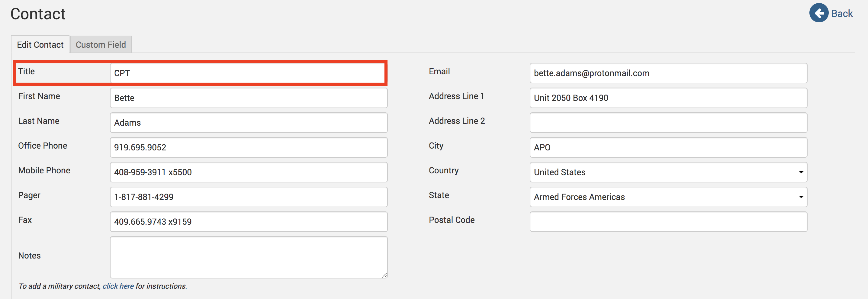Focus the empty Address Line 2 field
This screenshot has width=868, height=299.
pyautogui.click(x=668, y=123)
